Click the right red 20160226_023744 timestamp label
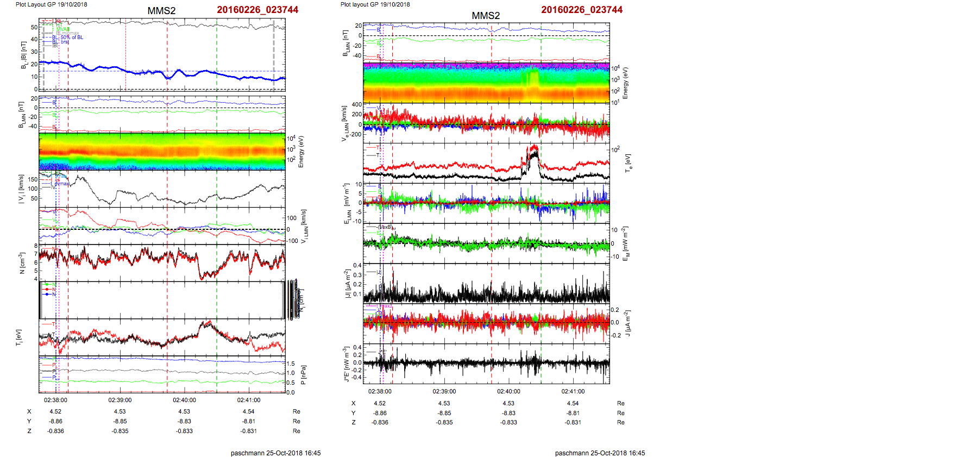980x457 pixels. (582, 10)
